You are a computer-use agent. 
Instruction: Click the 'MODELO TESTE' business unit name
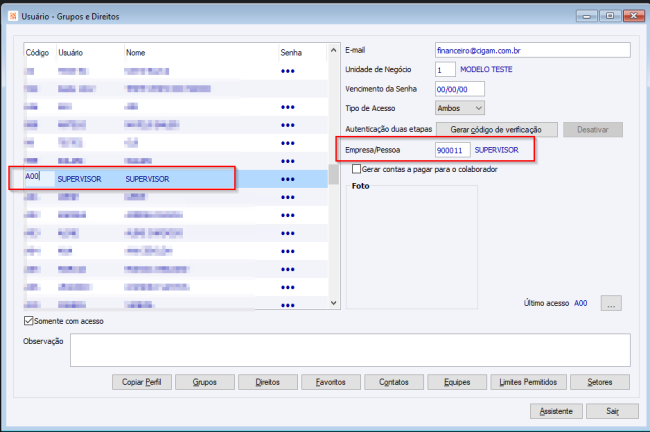tap(486, 69)
